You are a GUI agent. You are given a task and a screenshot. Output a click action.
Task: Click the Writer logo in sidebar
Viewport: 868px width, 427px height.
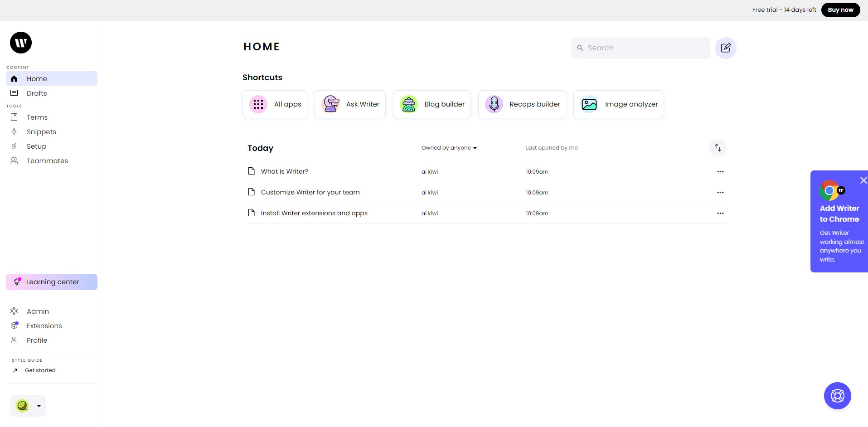pos(21,43)
